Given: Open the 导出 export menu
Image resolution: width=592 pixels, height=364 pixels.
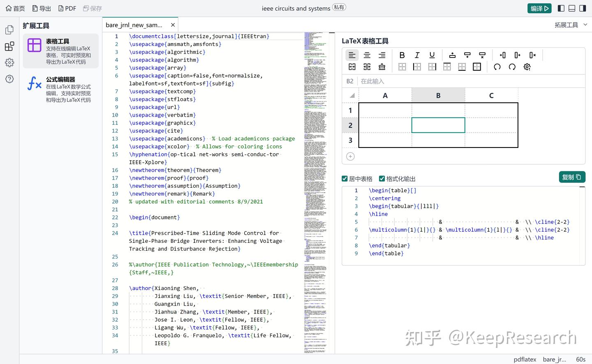Looking at the screenshot, I should (x=42, y=8).
